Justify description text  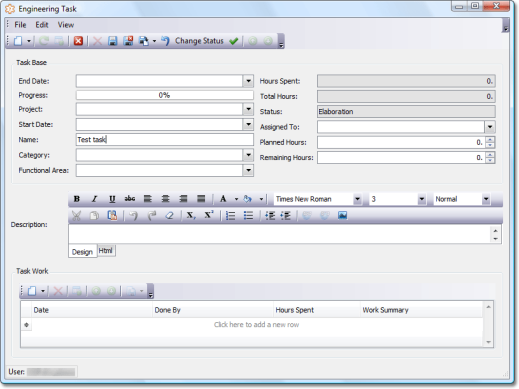click(x=201, y=199)
